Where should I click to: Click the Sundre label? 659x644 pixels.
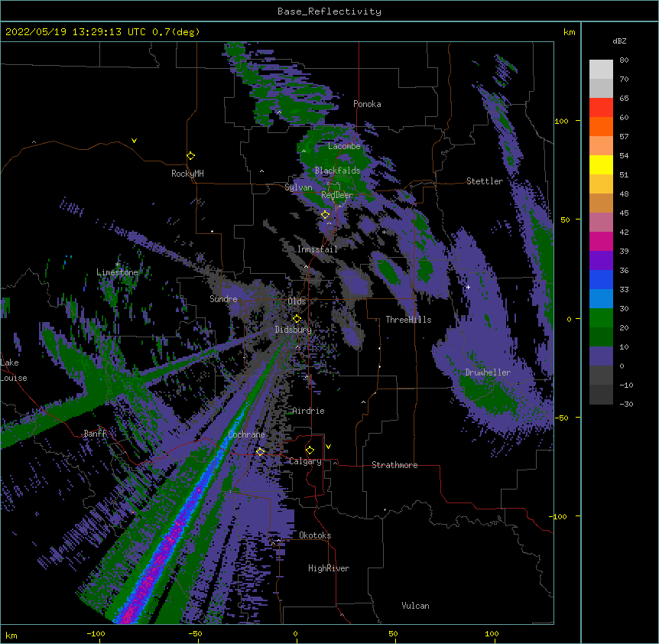(223, 299)
